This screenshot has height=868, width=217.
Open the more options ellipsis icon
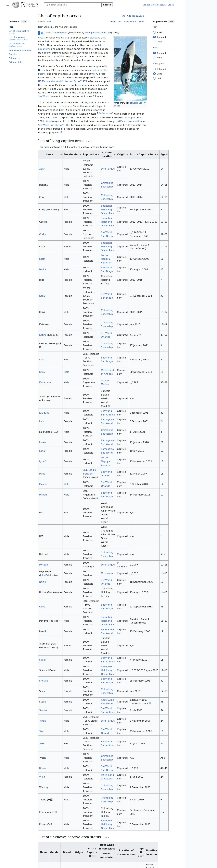pyautogui.click(x=177, y=5)
